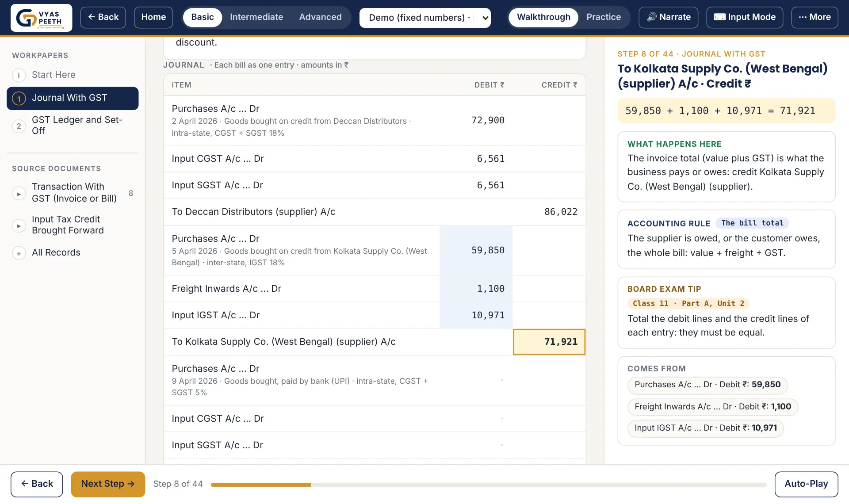849x504 pixels.
Task: Open the More options menu
Action: click(814, 17)
